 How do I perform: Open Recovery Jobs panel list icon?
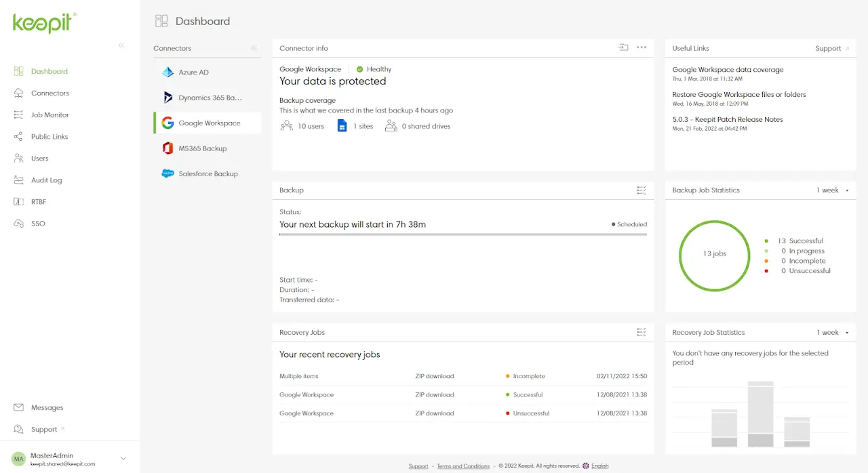click(x=642, y=332)
